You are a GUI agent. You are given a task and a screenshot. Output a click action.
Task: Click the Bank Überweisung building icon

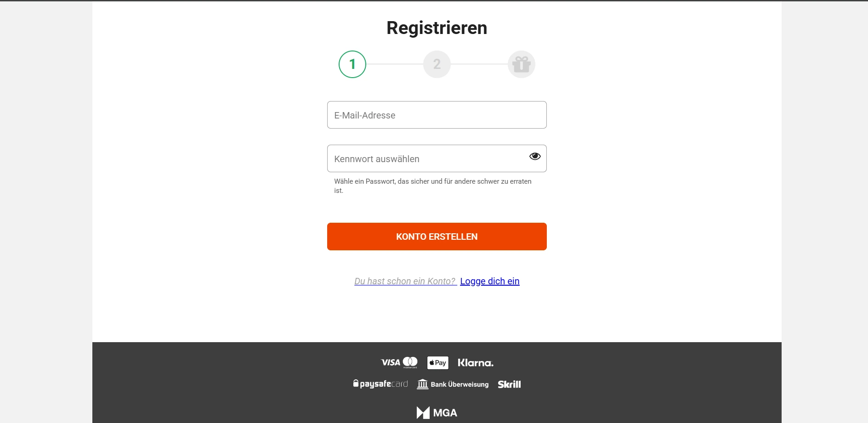(422, 384)
